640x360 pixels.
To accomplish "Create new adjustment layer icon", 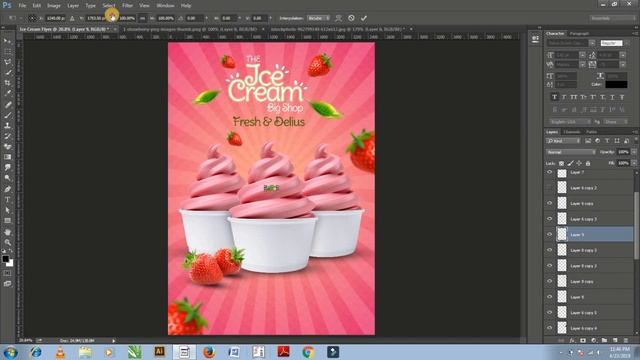I will pyautogui.click(x=594, y=340).
